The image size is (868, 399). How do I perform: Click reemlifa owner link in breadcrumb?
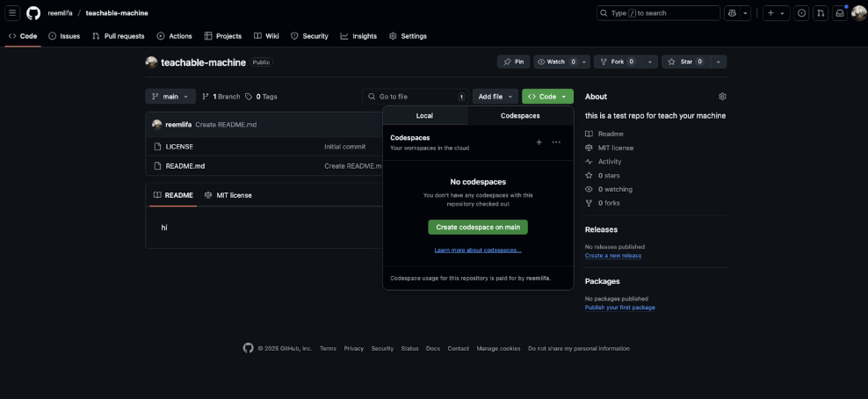[x=60, y=13]
